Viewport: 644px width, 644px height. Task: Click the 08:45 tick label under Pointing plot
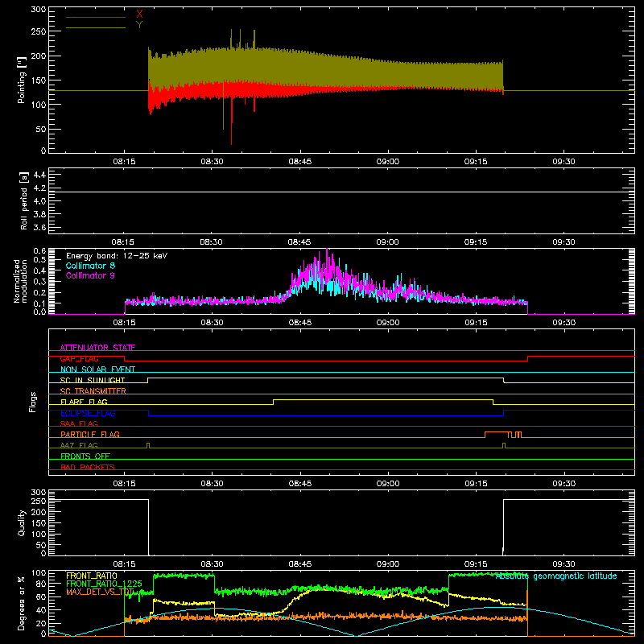299,162
